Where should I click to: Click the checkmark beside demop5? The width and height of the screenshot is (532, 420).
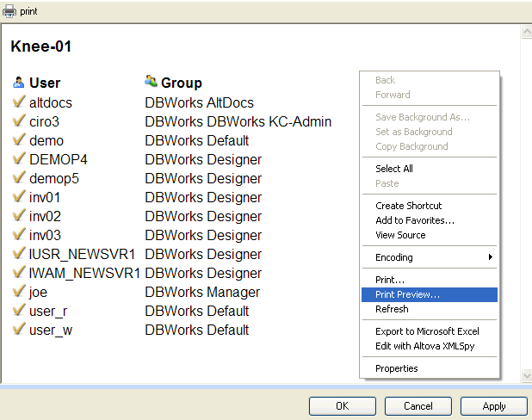click(x=19, y=177)
